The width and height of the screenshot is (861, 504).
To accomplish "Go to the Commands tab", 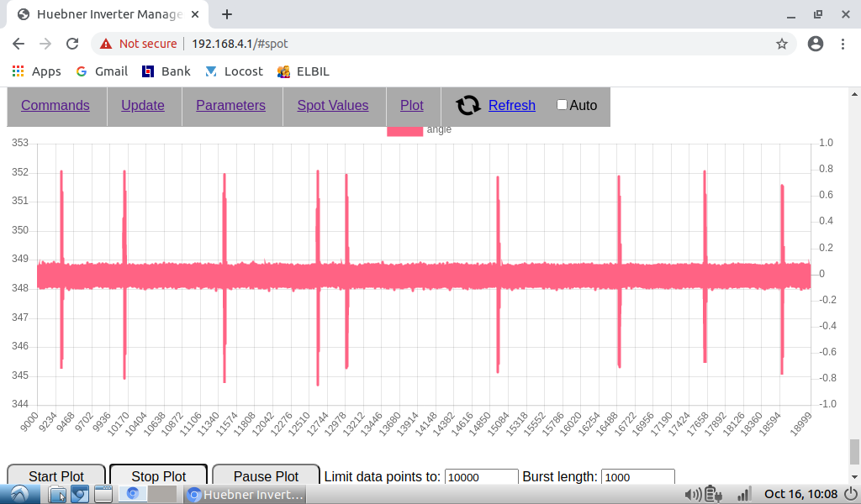I will click(55, 105).
